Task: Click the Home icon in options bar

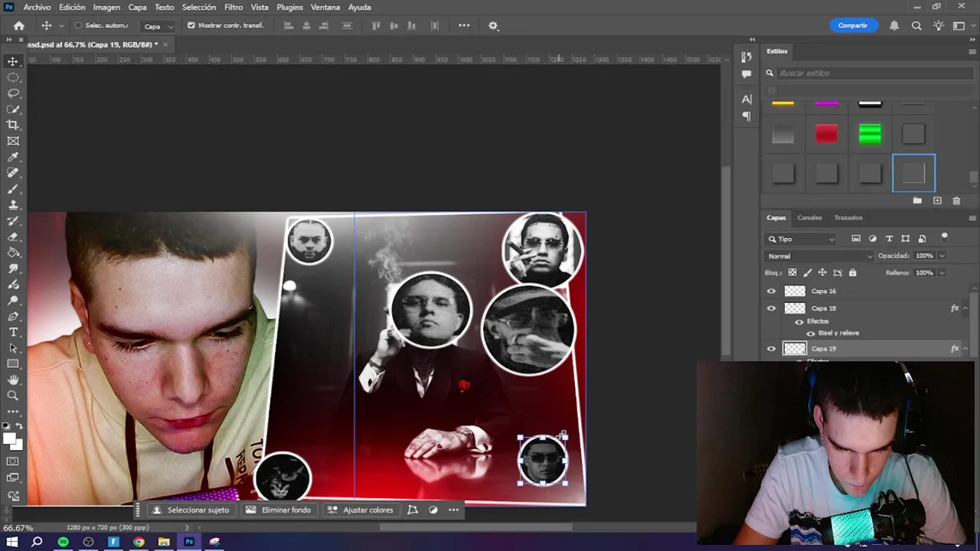Action: pos(19,25)
